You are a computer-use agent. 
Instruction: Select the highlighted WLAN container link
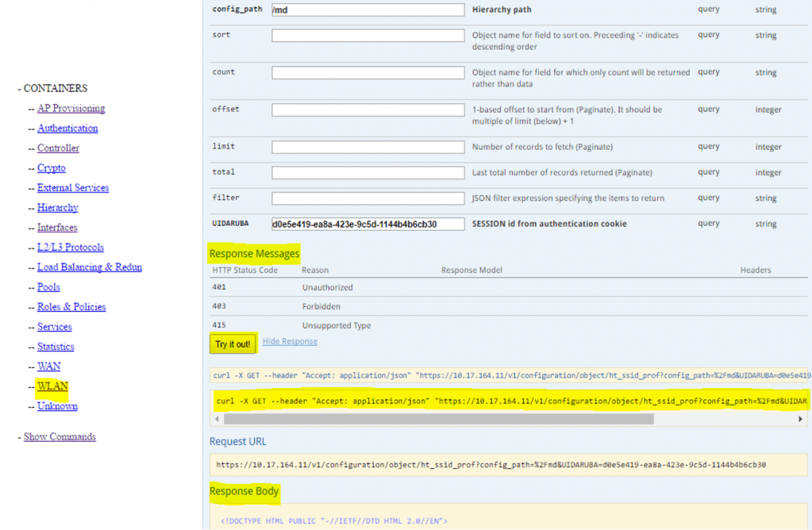[52, 386]
